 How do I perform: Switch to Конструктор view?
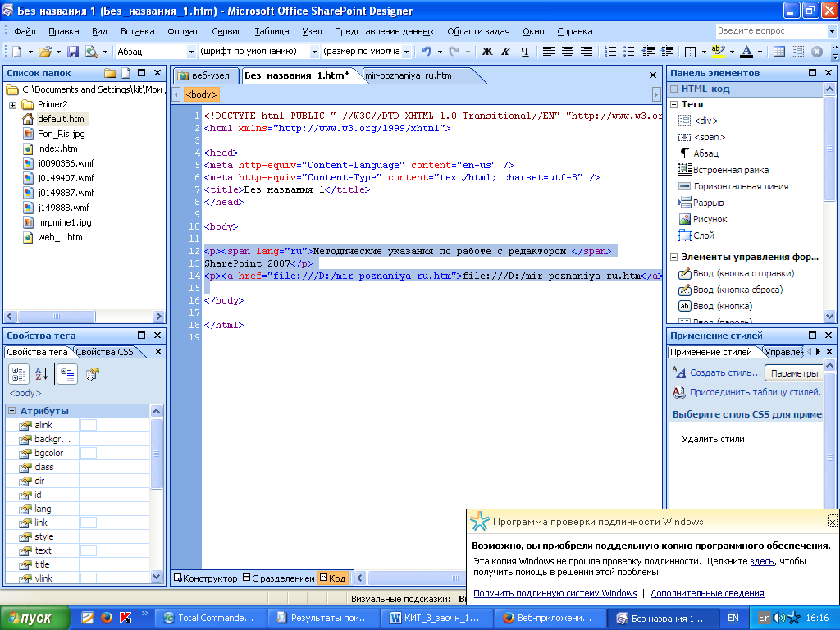tap(206, 578)
